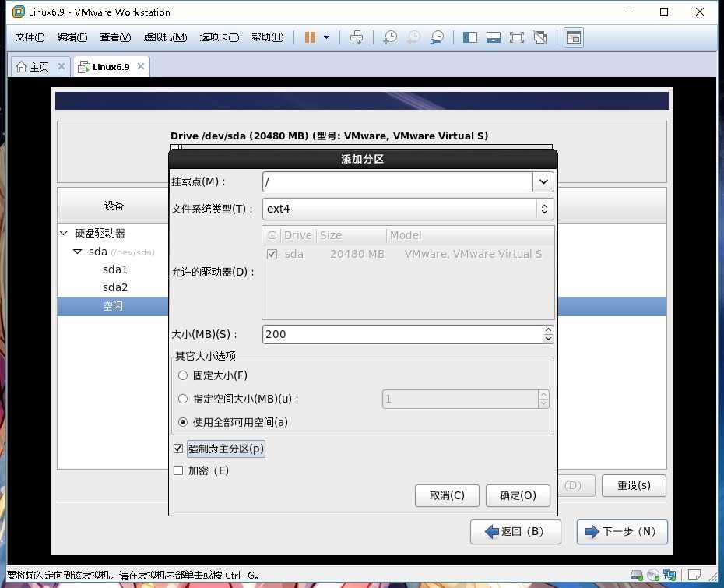The width and height of the screenshot is (724, 588).
Task: Click the 取消(C) button
Action: coord(447,495)
